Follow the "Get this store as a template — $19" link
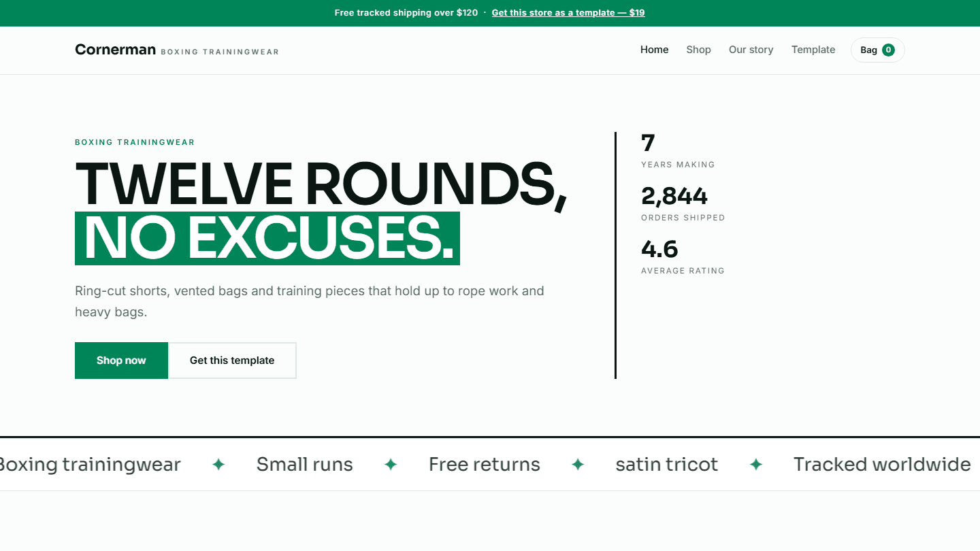The image size is (980, 551). point(568,13)
